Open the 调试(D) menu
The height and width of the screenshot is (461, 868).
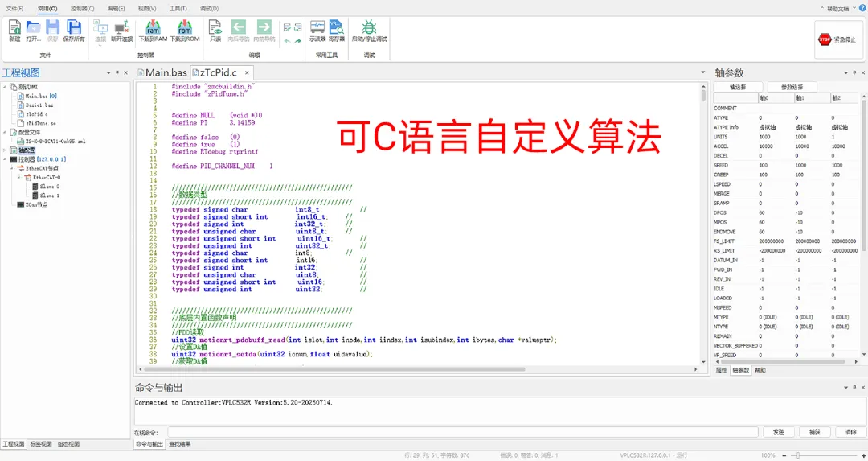[x=209, y=8]
